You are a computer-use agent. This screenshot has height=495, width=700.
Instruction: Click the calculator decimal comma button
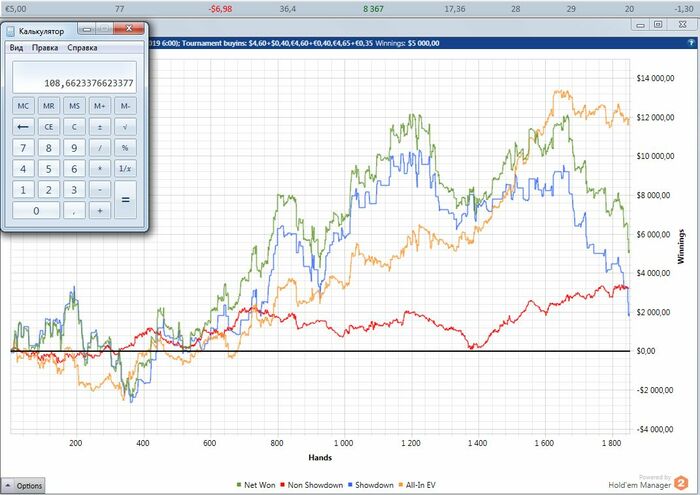pos(74,211)
